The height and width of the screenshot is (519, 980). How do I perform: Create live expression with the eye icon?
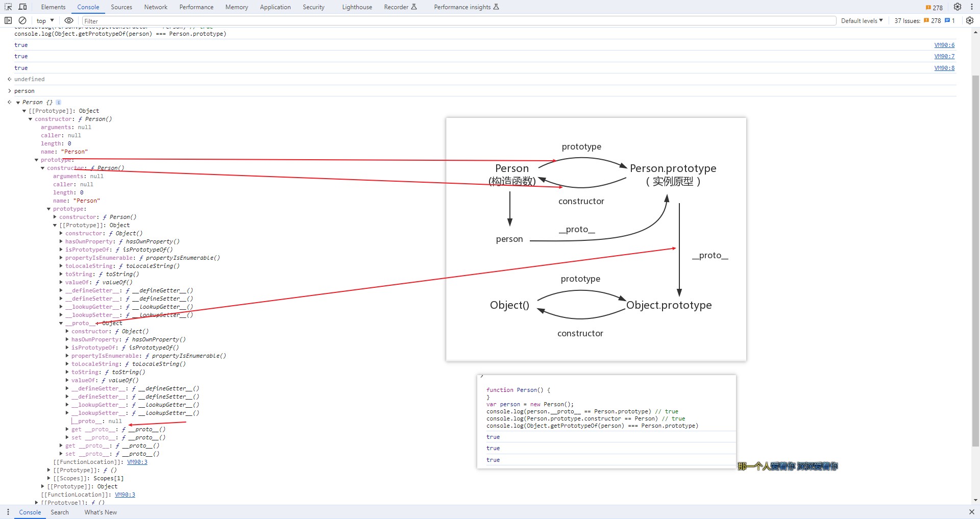[x=69, y=20]
